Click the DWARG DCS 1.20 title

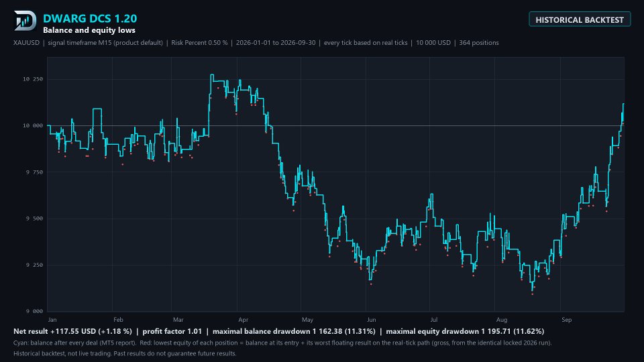90,19
